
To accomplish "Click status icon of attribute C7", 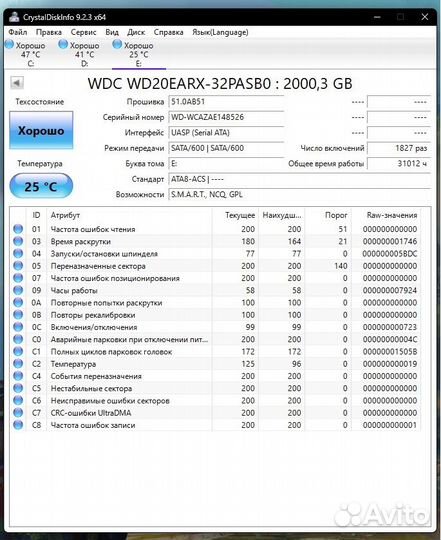I will [18, 413].
